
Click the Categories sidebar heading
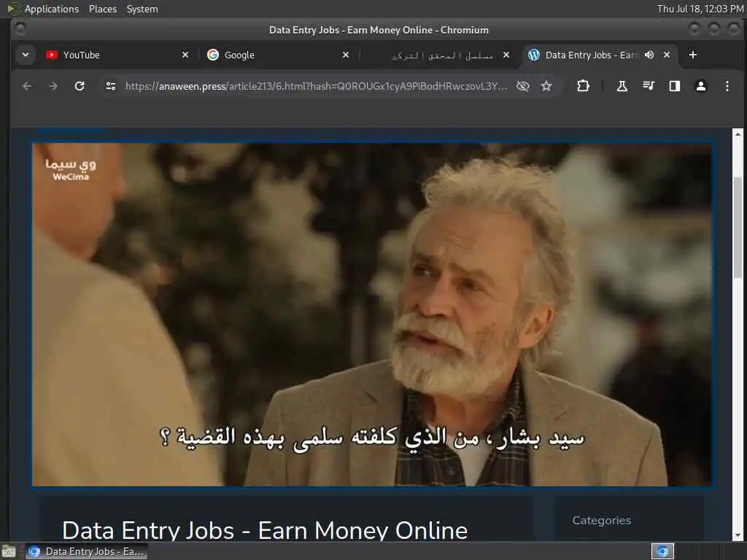[602, 521]
